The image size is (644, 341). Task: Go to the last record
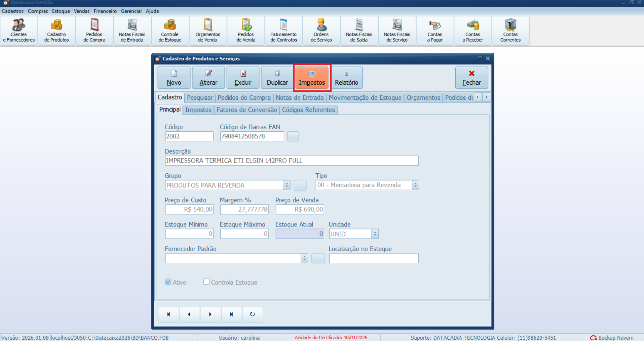click(231, 314)
